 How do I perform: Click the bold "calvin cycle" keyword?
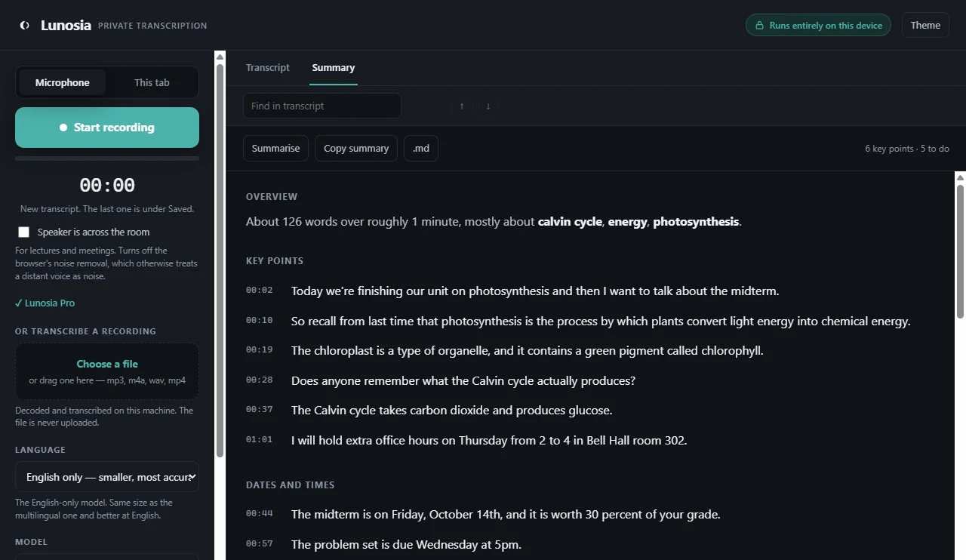click(570, 222)
